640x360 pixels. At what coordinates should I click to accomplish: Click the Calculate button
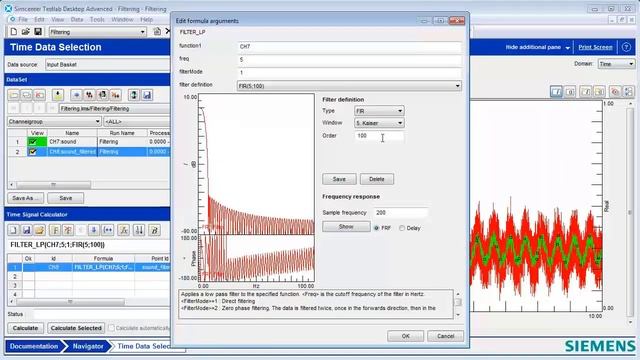click(25, 328)
